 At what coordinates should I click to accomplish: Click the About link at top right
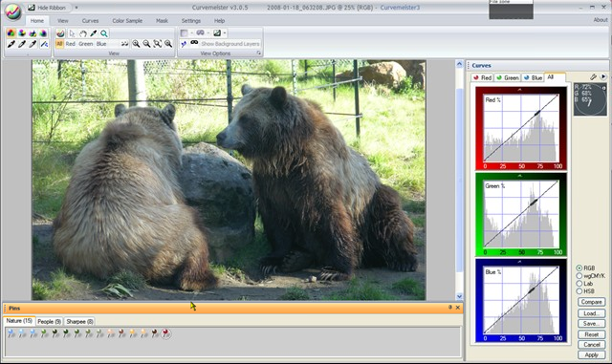point(601,19)
